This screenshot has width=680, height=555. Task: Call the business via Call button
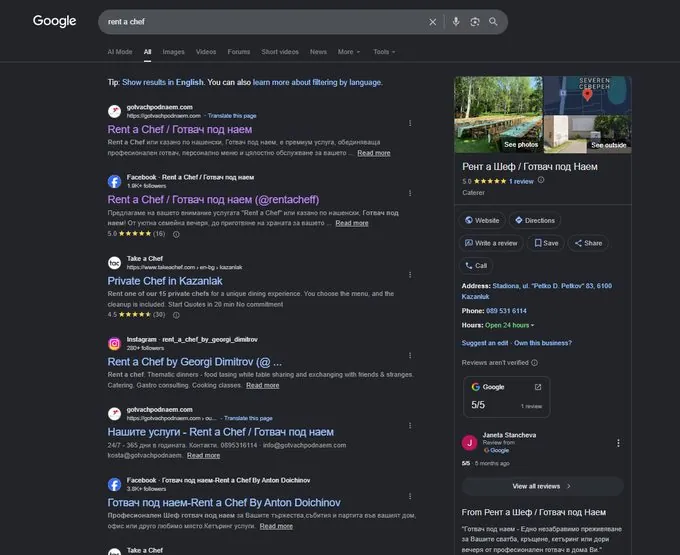(476, 265)
